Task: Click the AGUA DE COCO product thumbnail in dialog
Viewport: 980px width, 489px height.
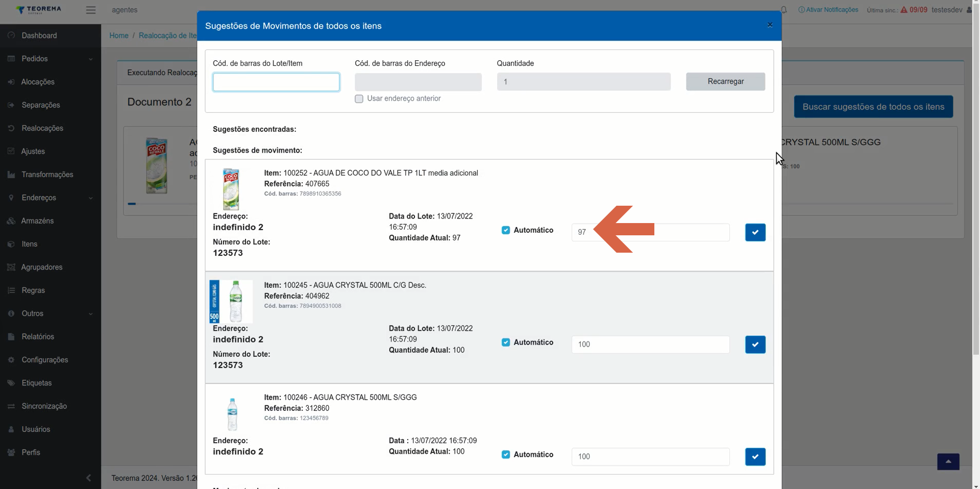Action: tap(231, 189)
